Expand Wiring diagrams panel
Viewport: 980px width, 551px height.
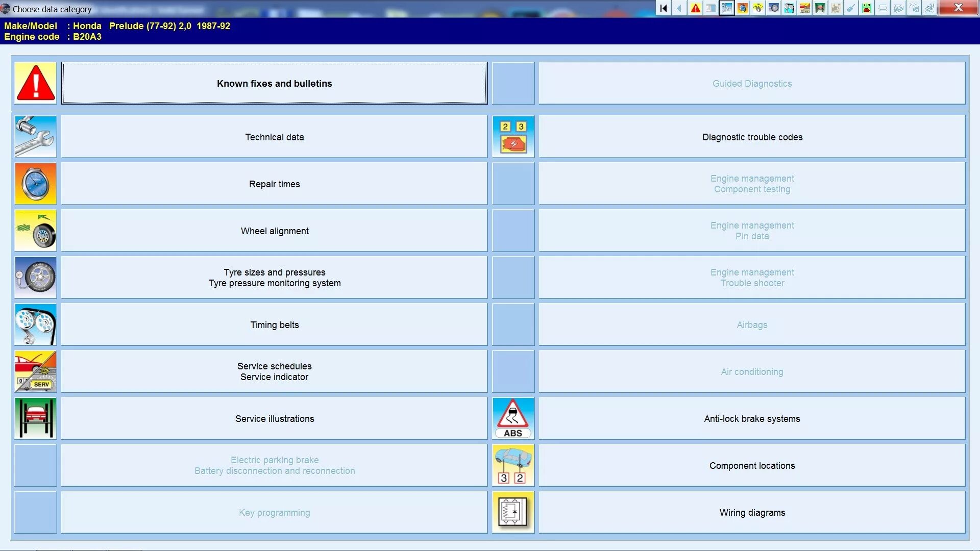click(752, 512)
